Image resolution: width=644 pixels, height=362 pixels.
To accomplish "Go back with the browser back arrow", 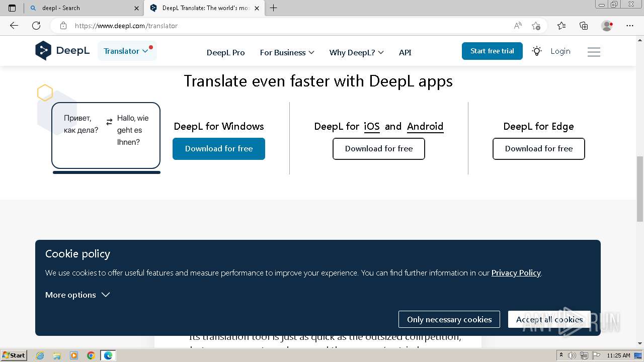I will [x=14, y=26].
